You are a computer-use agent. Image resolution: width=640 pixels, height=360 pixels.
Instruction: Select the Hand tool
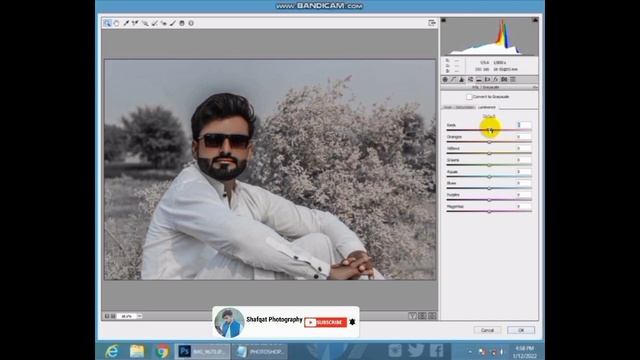coord(117,23)
